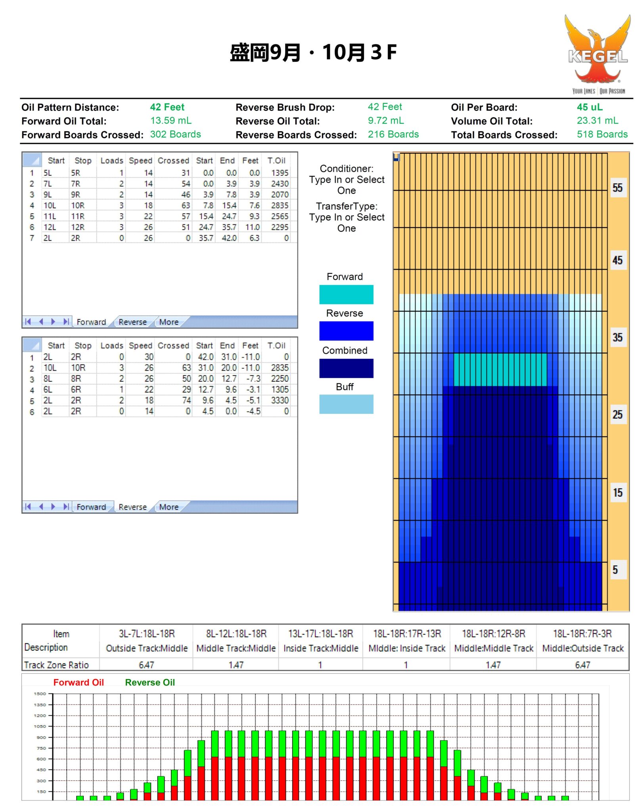Click the Speed column header in upper table
644x812 pixels.
tap(140, 161)
